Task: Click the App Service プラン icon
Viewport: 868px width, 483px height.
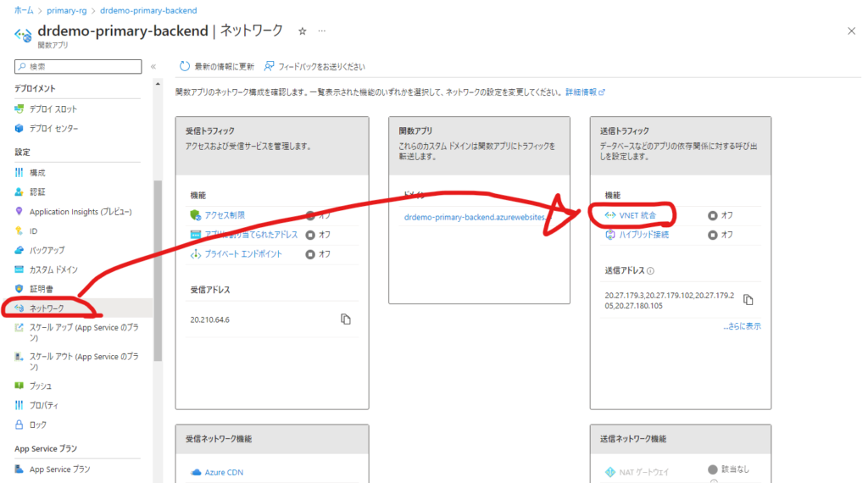Action: [19, 469]
